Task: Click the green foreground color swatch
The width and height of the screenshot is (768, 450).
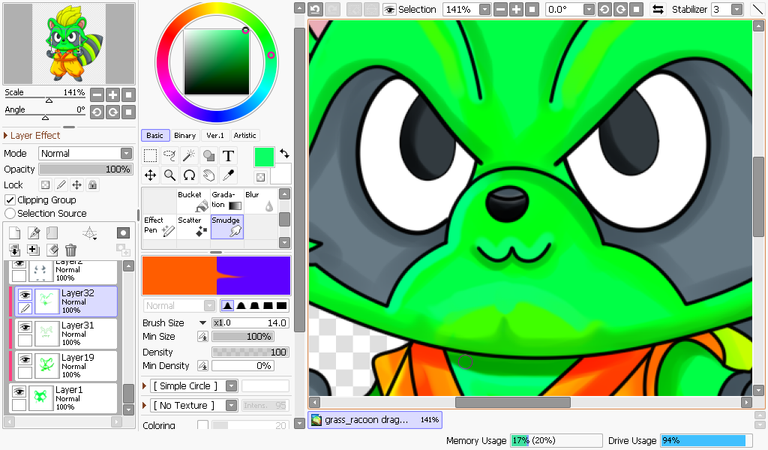Action: 264,157
